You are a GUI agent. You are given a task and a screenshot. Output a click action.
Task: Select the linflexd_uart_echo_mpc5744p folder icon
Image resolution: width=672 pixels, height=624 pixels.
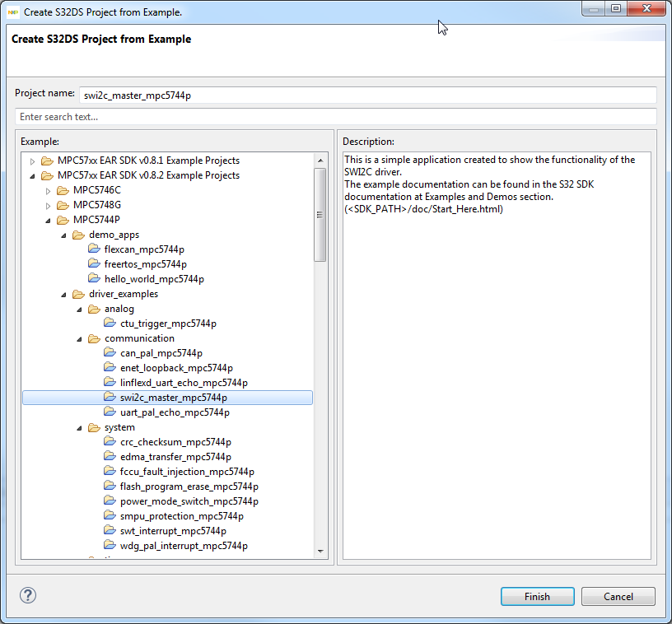point(110,382)
